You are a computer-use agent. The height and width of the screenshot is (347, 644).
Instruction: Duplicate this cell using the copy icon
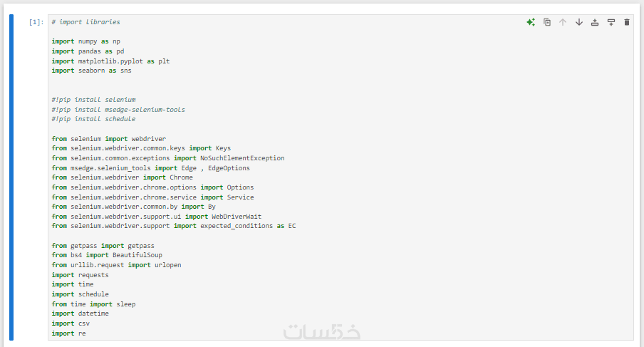pyautogui.click(x=547, y=22)
